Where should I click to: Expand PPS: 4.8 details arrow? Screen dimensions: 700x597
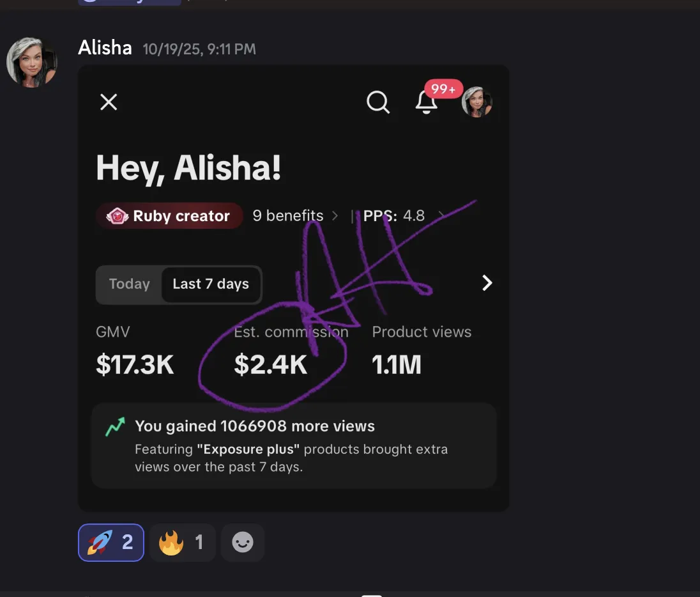coord(441,216)
